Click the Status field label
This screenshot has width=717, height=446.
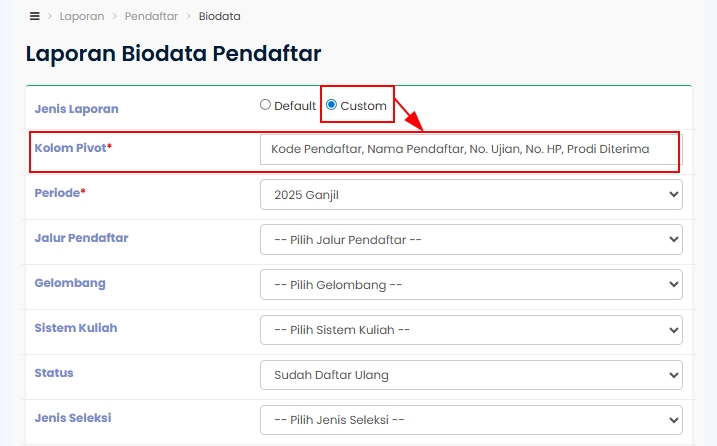coord(54,373)
